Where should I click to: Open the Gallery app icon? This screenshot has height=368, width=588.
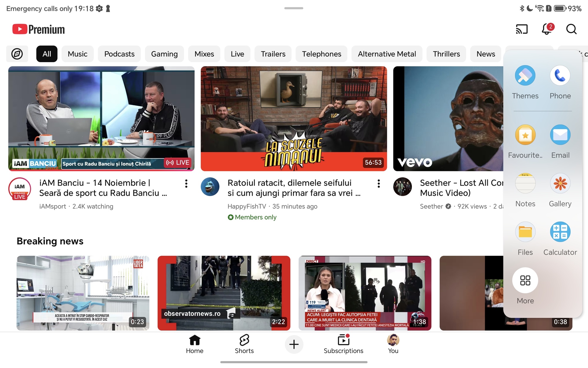(560, 183)
